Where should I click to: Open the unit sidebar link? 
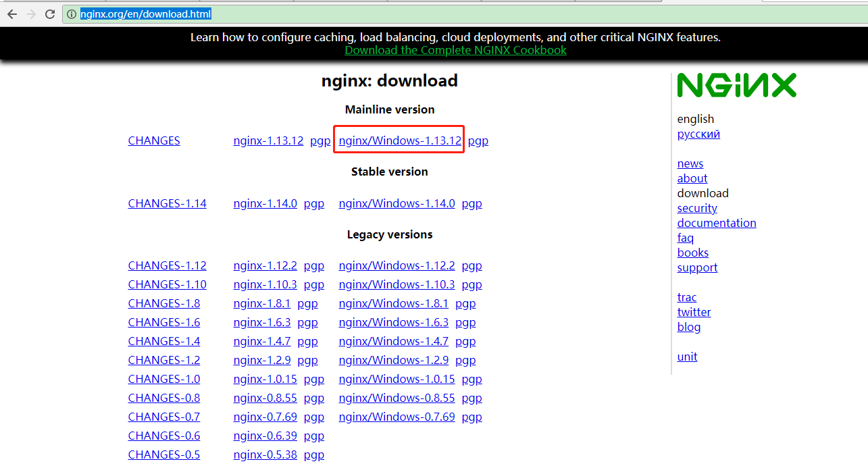coord(687,357)
